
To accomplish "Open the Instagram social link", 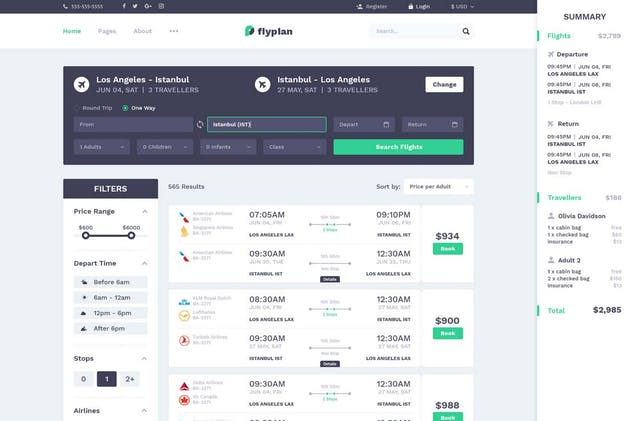I will point(161,6).
